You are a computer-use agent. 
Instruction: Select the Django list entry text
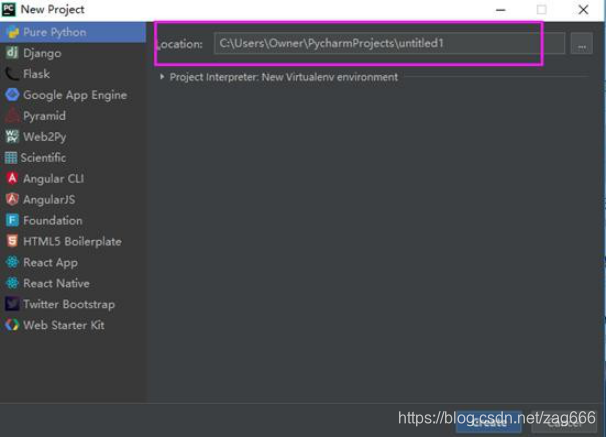click(x=42, y=53)
